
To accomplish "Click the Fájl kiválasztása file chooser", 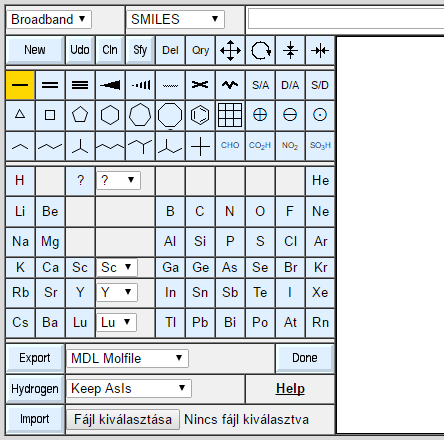I will (123, 419).
